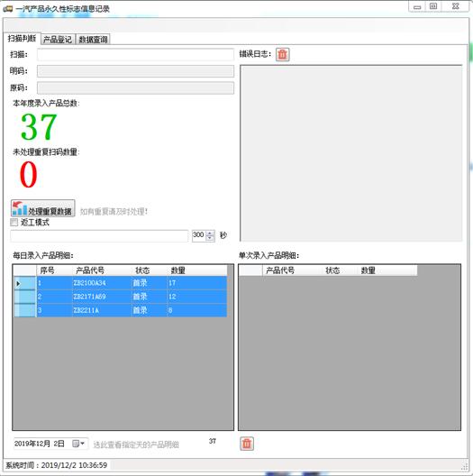This screenshot has width=473, height=476.
Task: Click the text field beside 300 seconds
Action: (99, 235)
